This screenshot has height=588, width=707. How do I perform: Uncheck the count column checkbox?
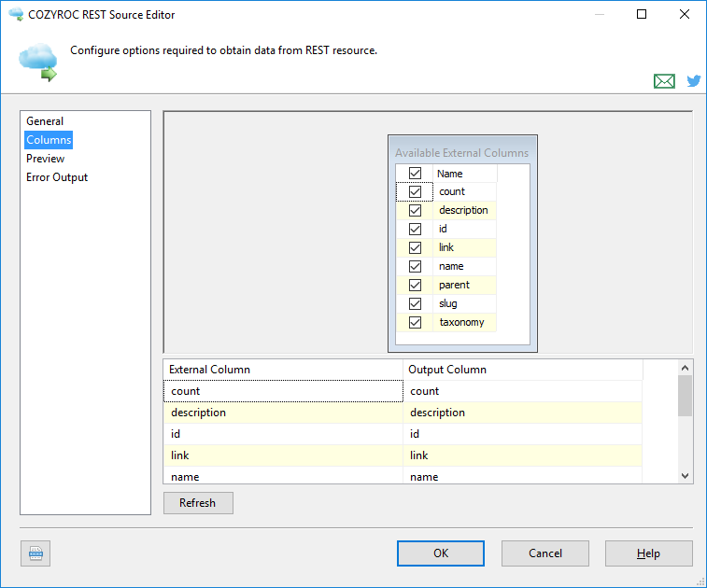tap(415, 191)
